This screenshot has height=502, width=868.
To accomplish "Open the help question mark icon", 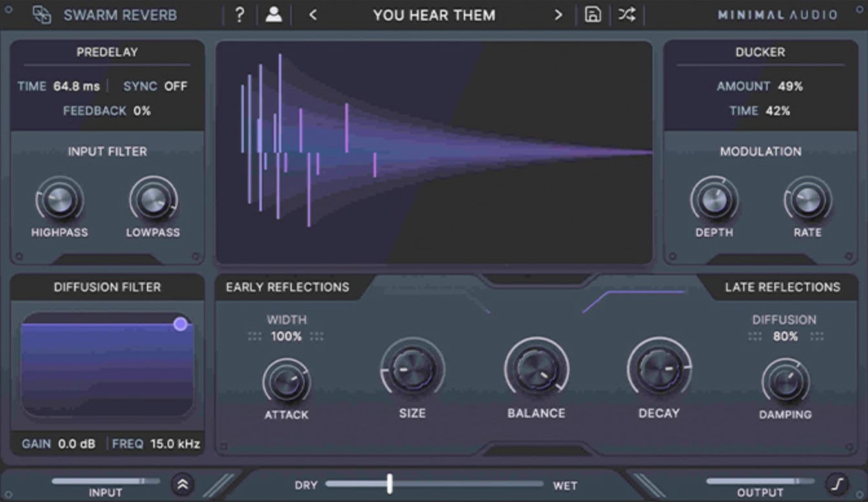I will 239,15.
